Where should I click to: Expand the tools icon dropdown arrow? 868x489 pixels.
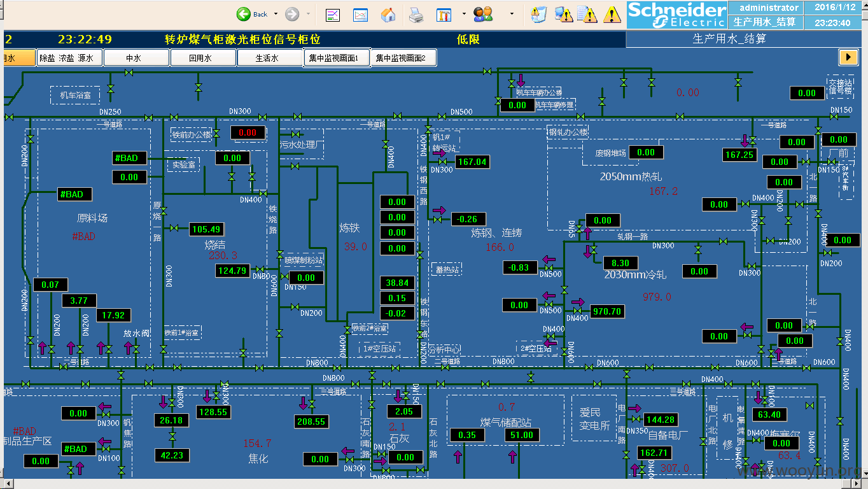(x=463, y=14)
